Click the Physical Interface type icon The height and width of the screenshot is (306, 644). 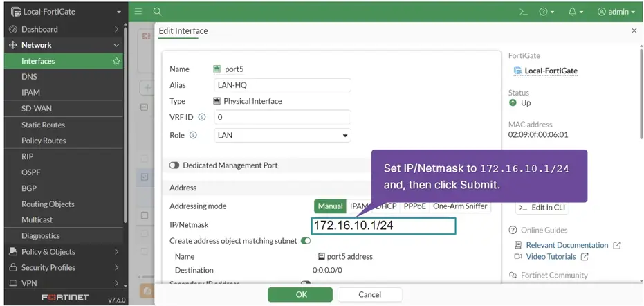[217, 101]
